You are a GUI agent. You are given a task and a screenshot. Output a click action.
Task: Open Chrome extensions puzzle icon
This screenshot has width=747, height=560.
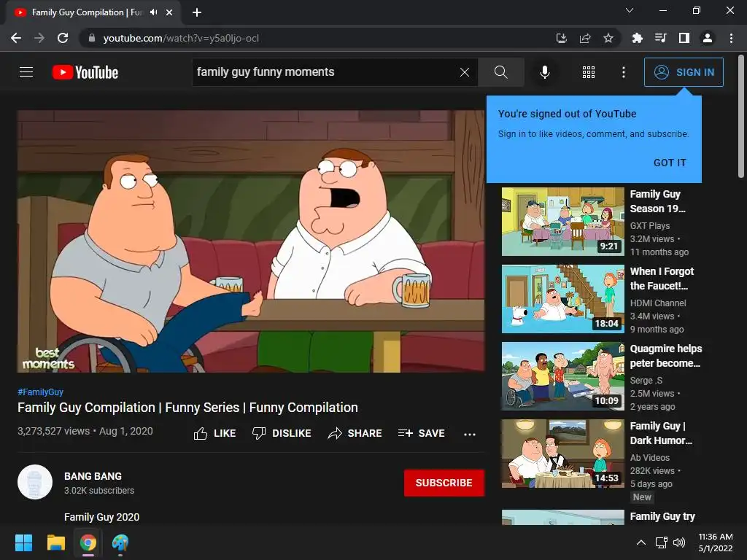[637, 38]
